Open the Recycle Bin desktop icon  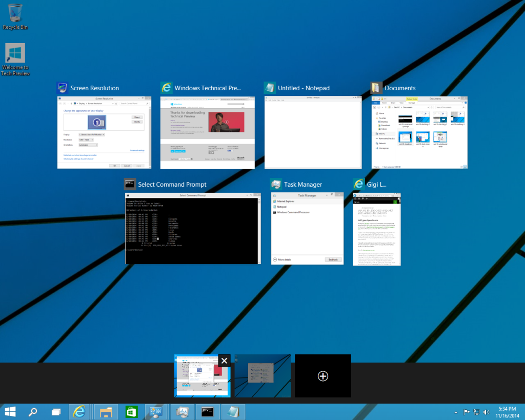coord(15,16)
